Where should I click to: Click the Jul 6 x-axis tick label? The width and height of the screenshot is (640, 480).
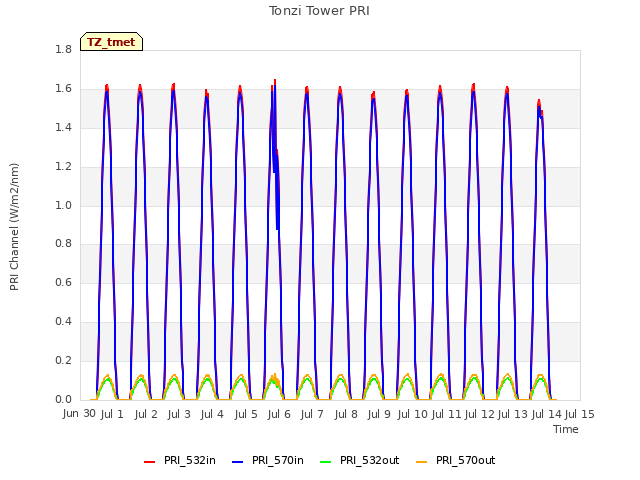(279, 414)
